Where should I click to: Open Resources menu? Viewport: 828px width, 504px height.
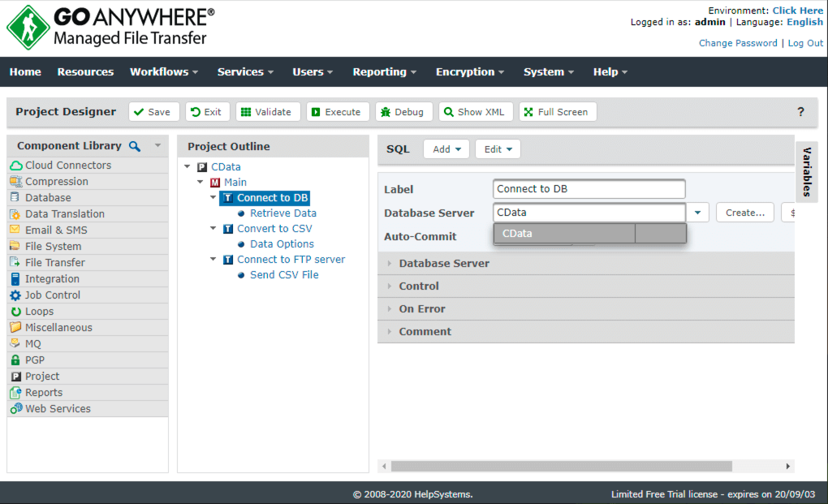[85, 71]
